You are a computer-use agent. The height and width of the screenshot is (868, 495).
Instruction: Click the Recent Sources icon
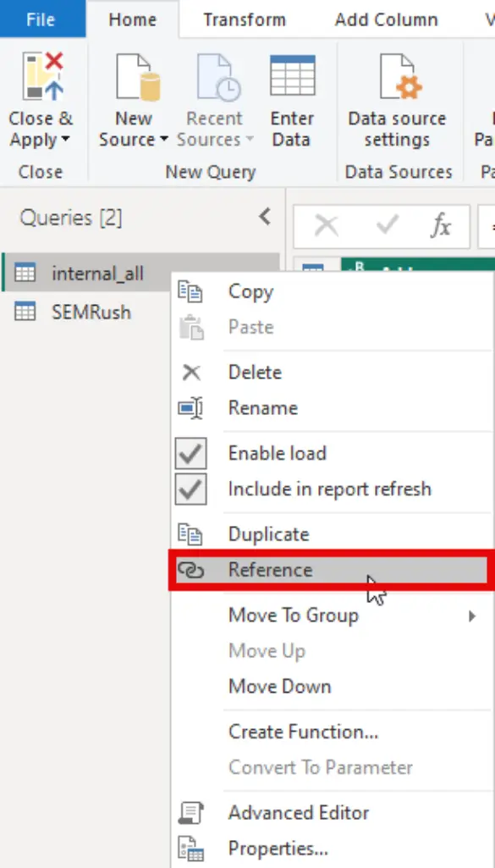tap(218, 78)
